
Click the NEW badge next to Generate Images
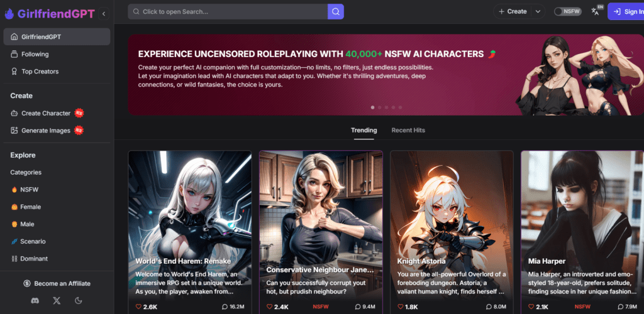point(79,130)
